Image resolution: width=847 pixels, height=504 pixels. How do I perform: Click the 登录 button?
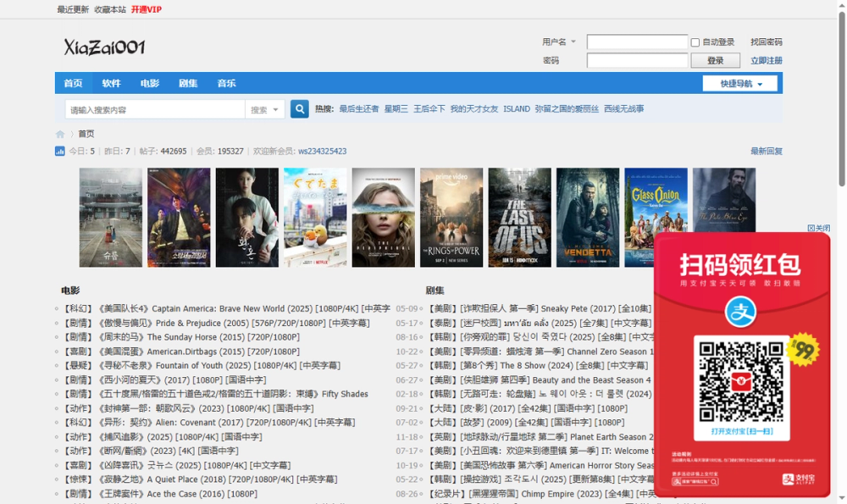pyautogui.click(x=715, y=60)
